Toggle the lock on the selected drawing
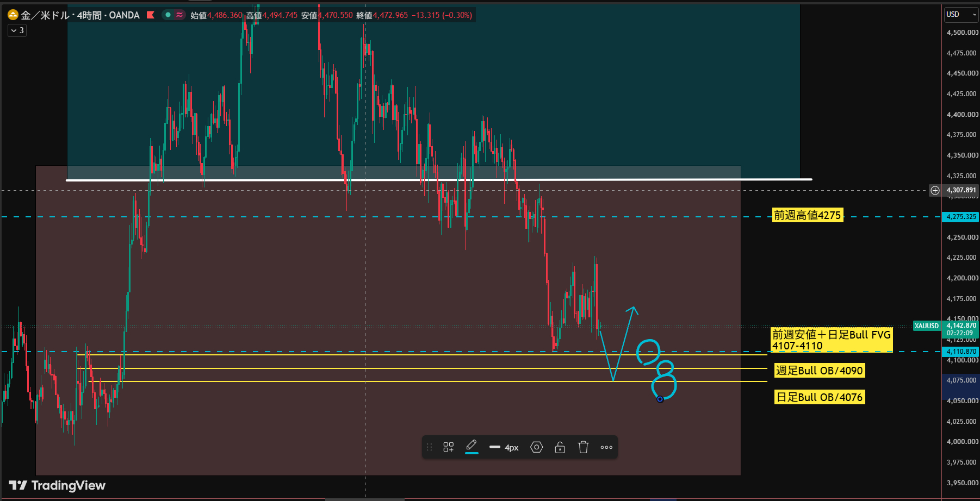This screenshot has height=501, width=980. pos(560,447)
